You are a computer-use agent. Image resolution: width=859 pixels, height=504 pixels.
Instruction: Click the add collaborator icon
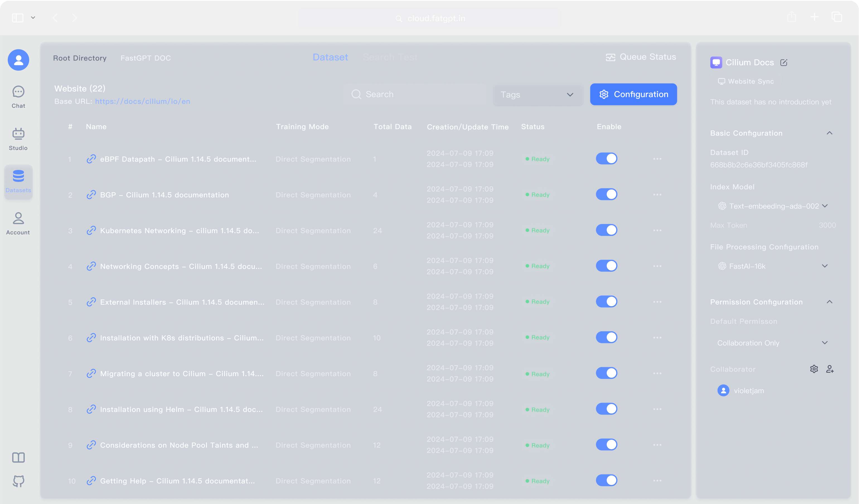830,369
